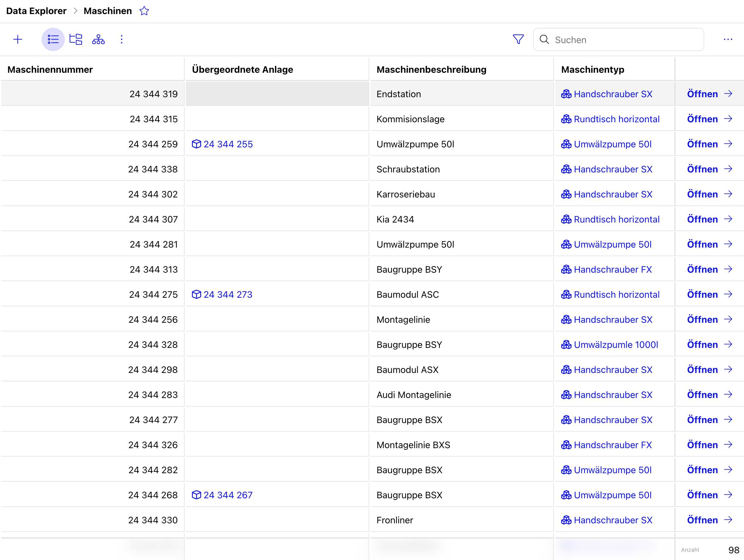Viewport: 744px width, 560px height.
Task: Switch to tree structure view icon
Action: 76,40
